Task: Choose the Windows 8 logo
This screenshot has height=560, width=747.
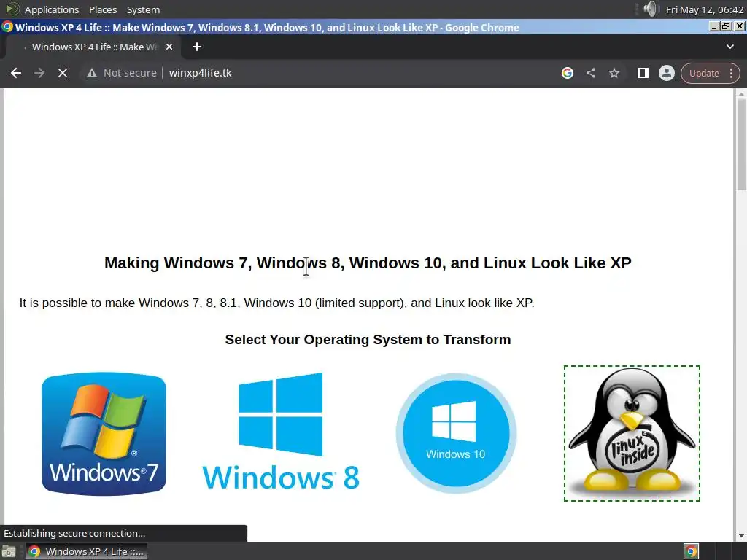Action: pos(281,432)
